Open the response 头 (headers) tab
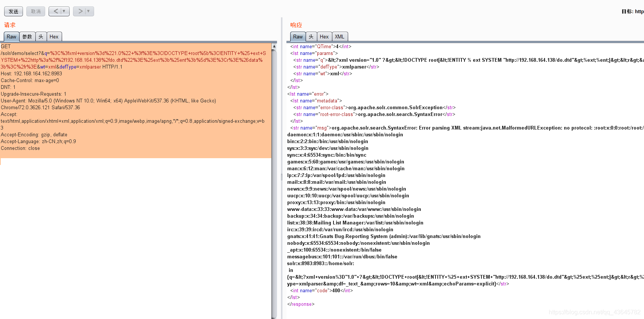The height and width of the screenshot is (319, 644). pos(311,37)
